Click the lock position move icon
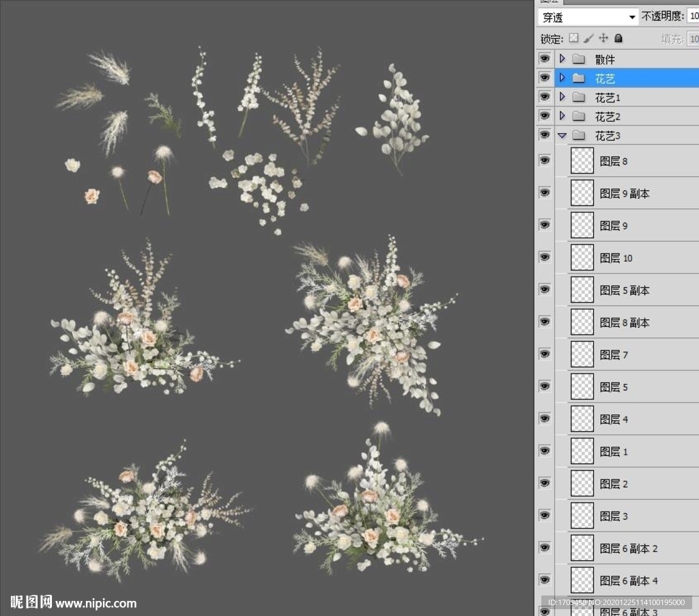Screen dimensions: 699x616 [603, 38]
